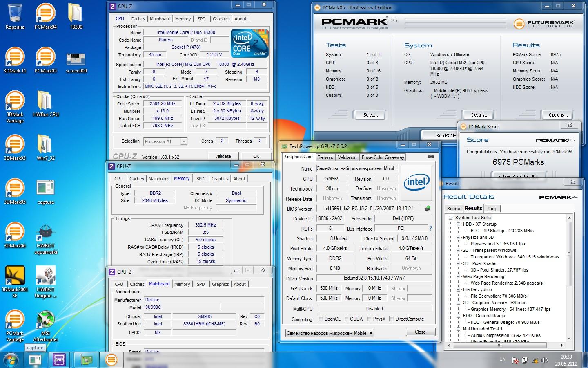Viewport: 588px width, 368px height.
Task: Launch the PCMark Vantage desktop shortcut
Action: pyautogui.click(x=15, y=325)
